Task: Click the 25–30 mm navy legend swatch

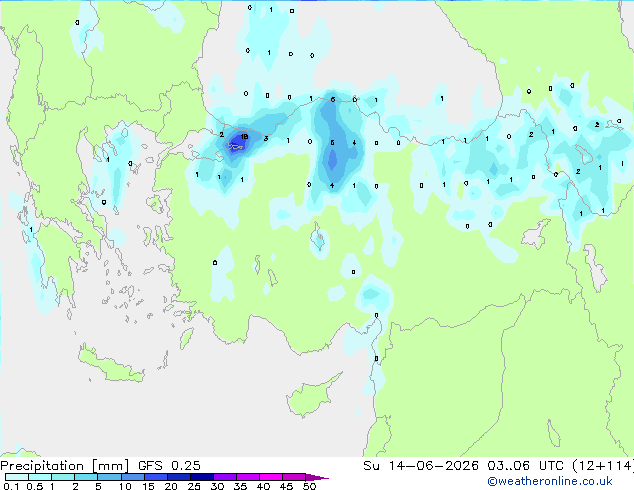Action: point(201,477)
